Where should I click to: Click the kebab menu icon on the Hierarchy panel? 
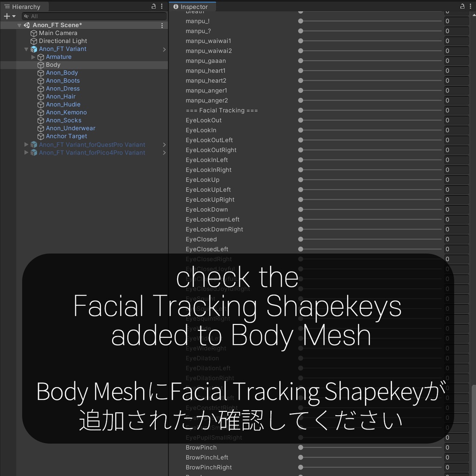click(161, 7)
